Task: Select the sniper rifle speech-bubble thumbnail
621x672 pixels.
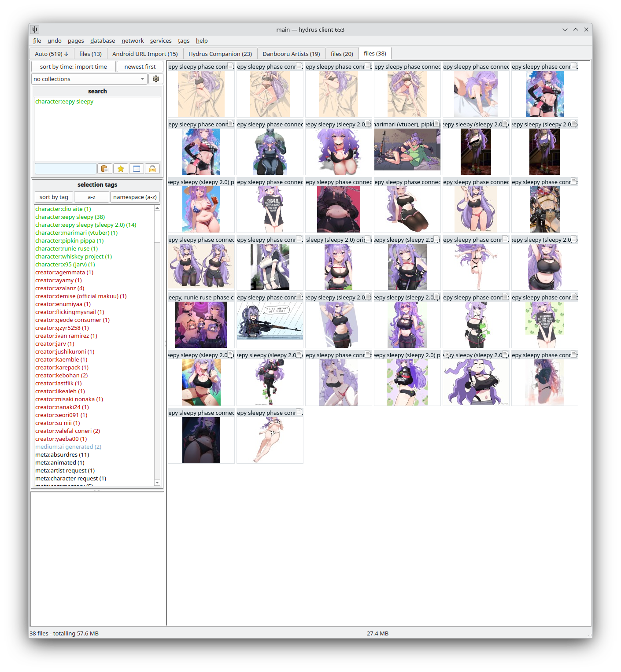Action: (270, 321)
